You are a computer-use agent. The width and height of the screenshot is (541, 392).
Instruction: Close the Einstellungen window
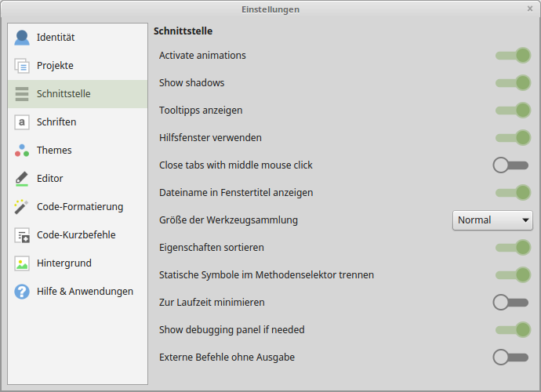point(530,9)
